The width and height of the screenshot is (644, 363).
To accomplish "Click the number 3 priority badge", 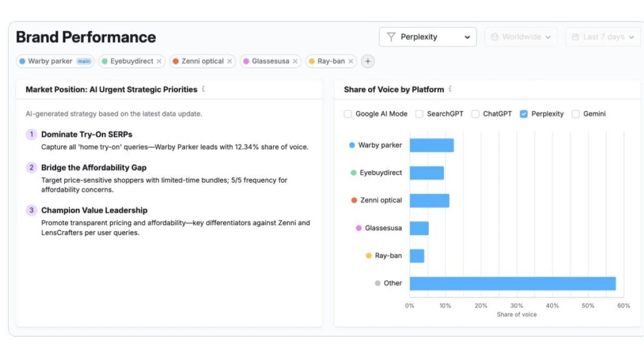I will pyautogui.click(x=31, y=210).
